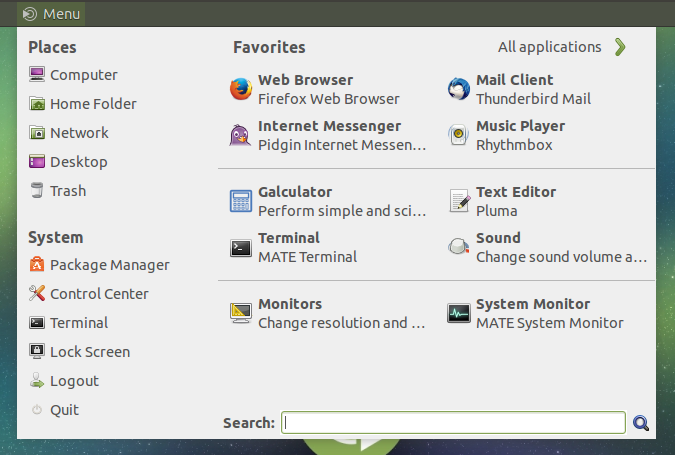Click the Terminal icon under System
This screenshot has width=675, height=455.
37,322
